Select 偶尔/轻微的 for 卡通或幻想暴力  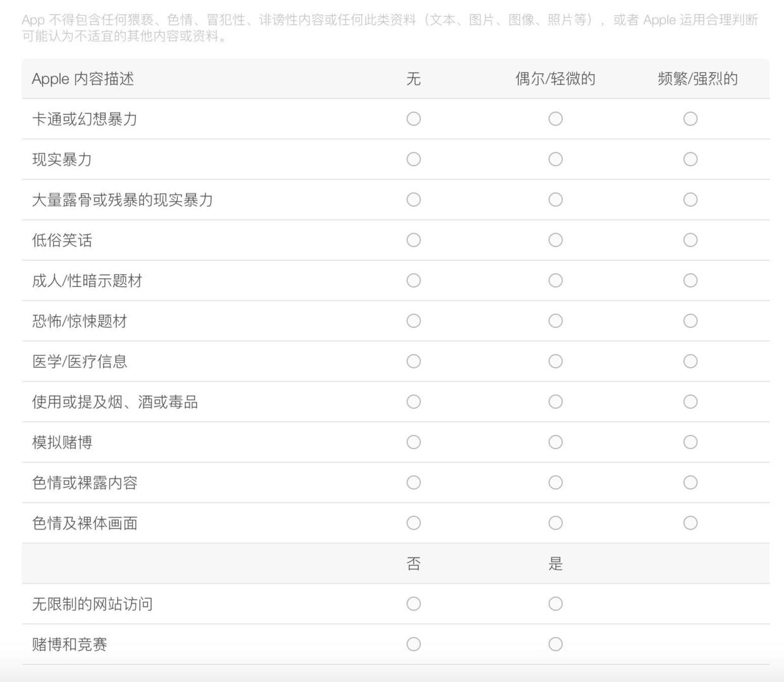click(555, 119)
